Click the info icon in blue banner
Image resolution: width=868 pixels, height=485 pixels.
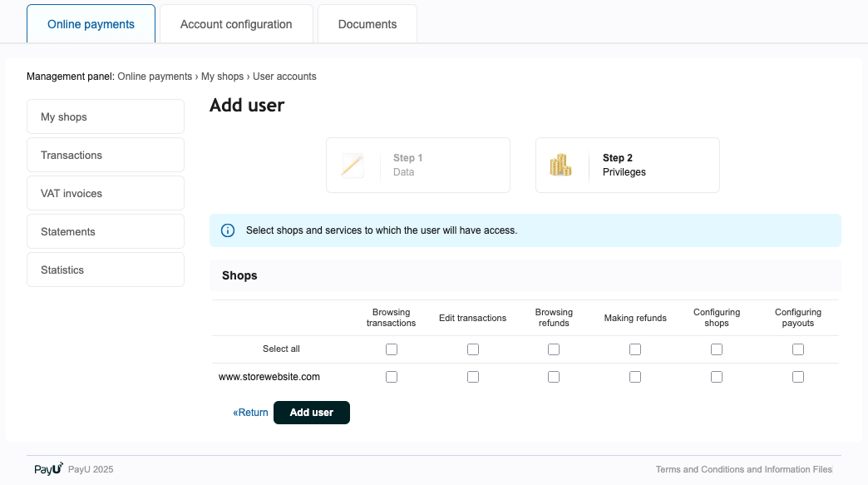click(x=228, y=230)
